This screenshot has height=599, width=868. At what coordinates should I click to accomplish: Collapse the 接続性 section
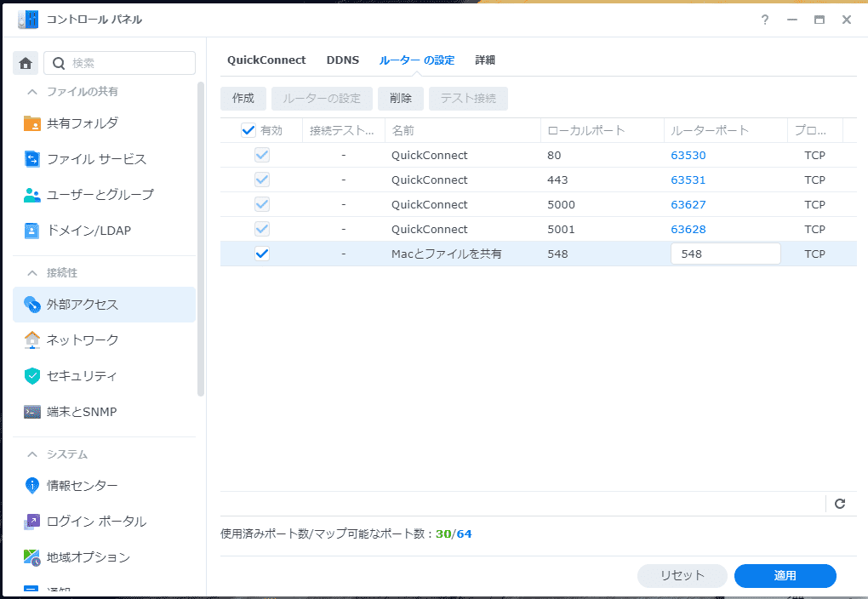(32, 273)
